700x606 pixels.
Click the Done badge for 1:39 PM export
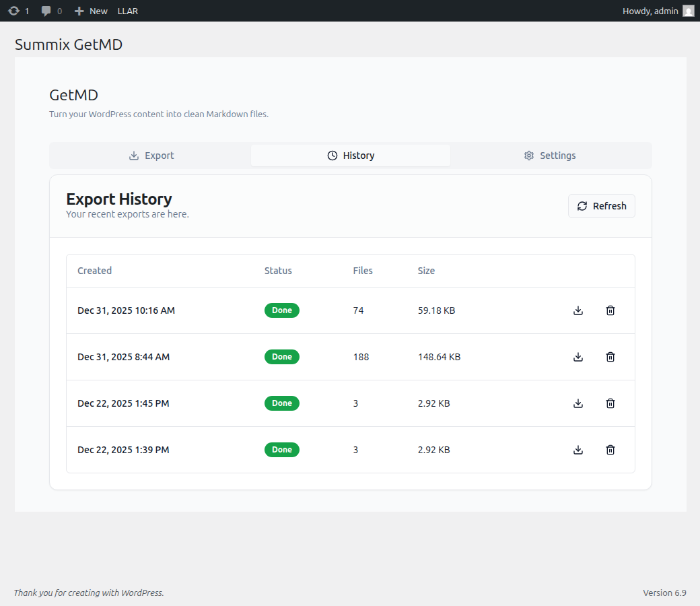[282, 450]
